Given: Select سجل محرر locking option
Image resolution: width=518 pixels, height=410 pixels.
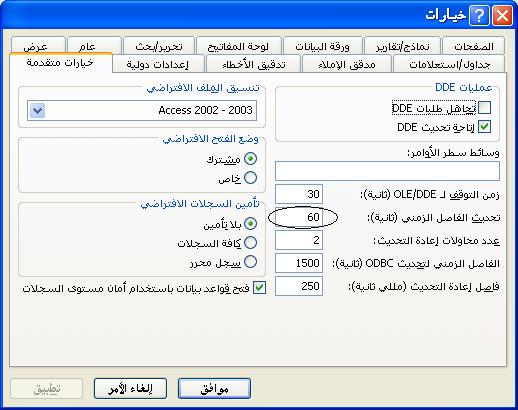Looking at the screenshot, I should click(x=250, y=262).
